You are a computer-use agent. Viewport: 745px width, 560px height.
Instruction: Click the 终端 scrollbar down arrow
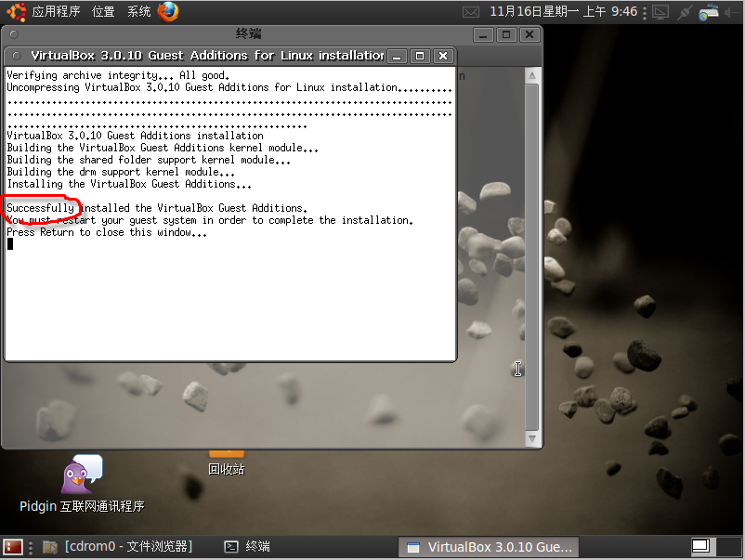coord(531,438)
